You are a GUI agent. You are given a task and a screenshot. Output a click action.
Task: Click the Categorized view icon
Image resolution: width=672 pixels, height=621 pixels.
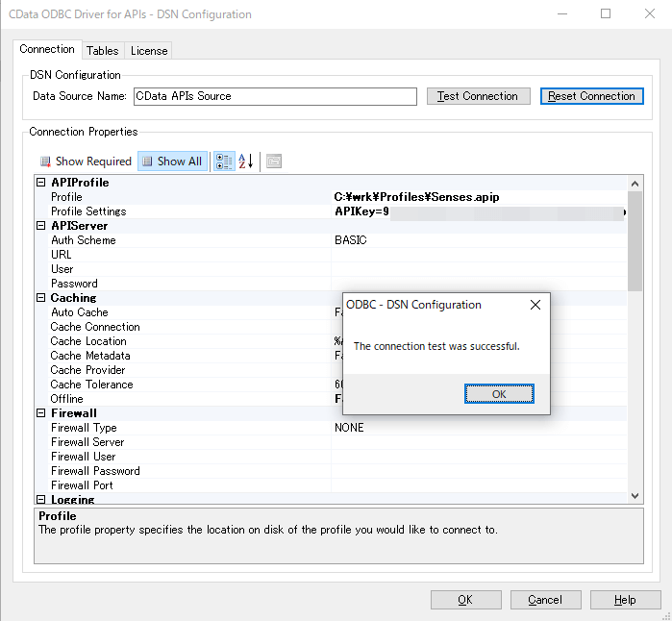[224, 161]
